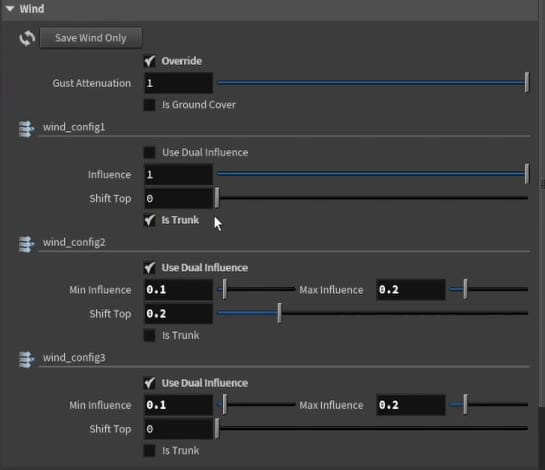The height and width of the screenshot is (470, 545).
Task: Uncheck Is Trunk for wind_config1
Action: 150,220
